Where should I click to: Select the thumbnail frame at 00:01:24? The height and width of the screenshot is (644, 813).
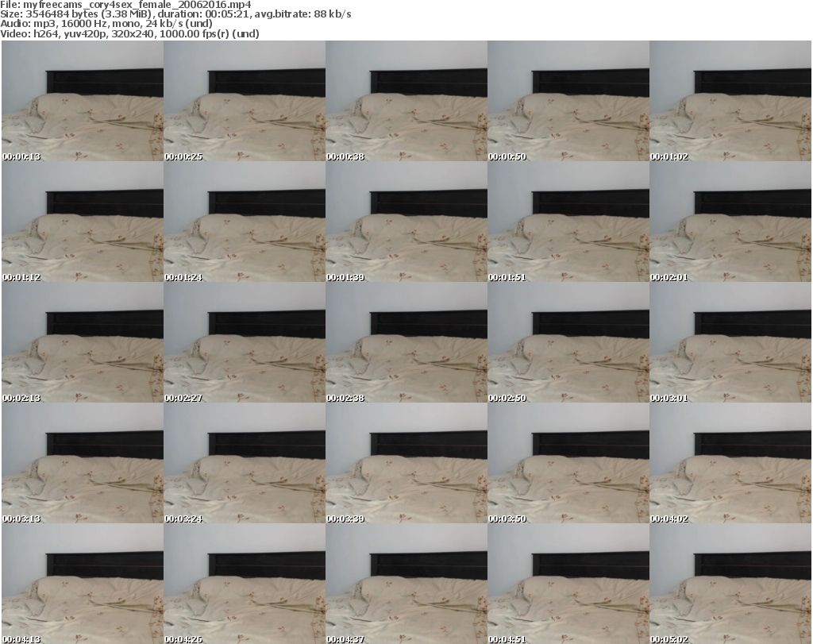pos(245,222)
